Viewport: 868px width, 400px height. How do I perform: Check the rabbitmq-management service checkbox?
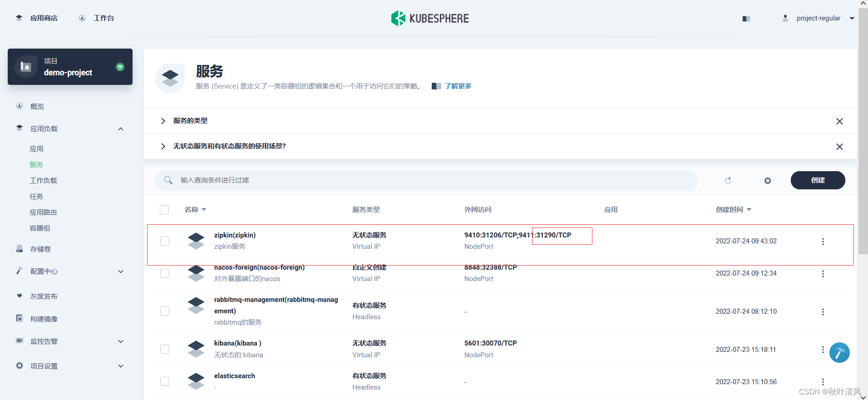click(x=165, y=311)
